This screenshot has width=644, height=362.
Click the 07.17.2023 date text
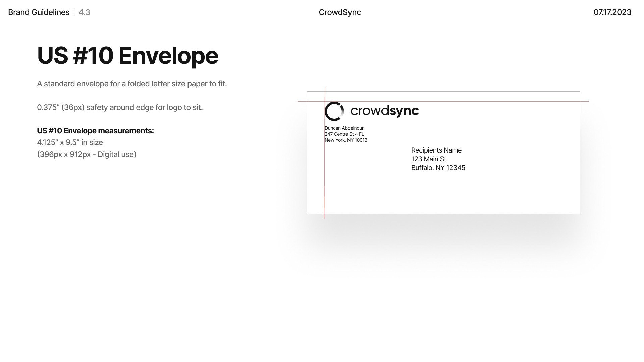(x=612, y=12)
